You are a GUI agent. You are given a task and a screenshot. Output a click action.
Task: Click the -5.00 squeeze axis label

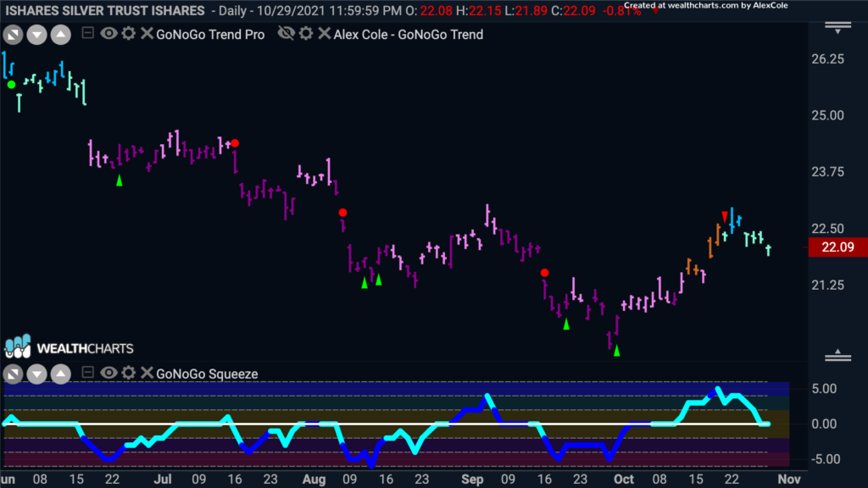click(824, 459)
